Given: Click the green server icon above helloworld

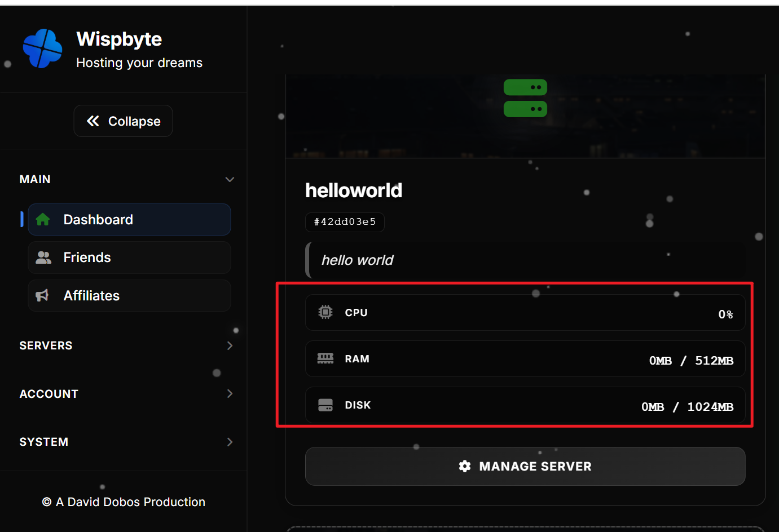Looking at the screenshot, I should 525,98.
